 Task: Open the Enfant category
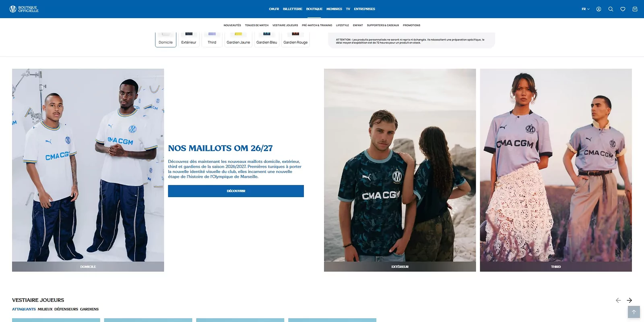[358, 25]
